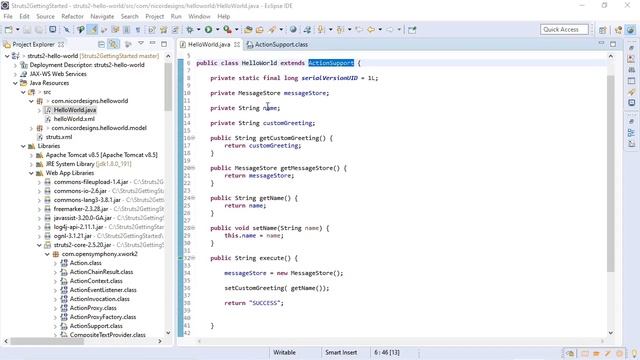Open the Navigate menu
Viewport: 640px width, 360px height.
[x=102, y=16]
